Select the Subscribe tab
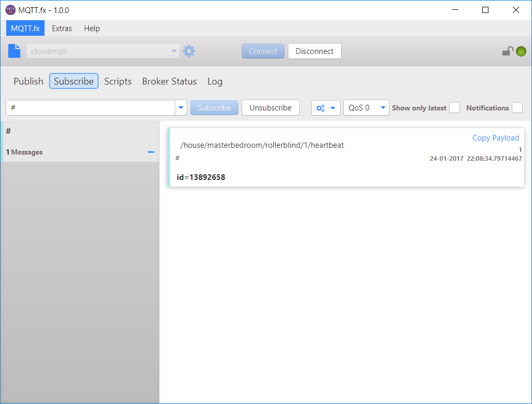The height and width of the screenshot is (404, 532). coord(74,81)
